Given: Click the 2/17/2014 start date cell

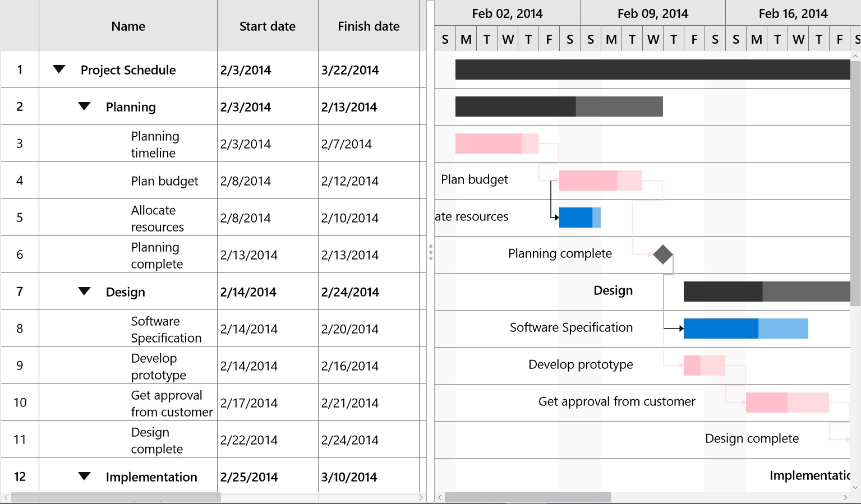Looking at the screenshot, I should click(268, 403).
